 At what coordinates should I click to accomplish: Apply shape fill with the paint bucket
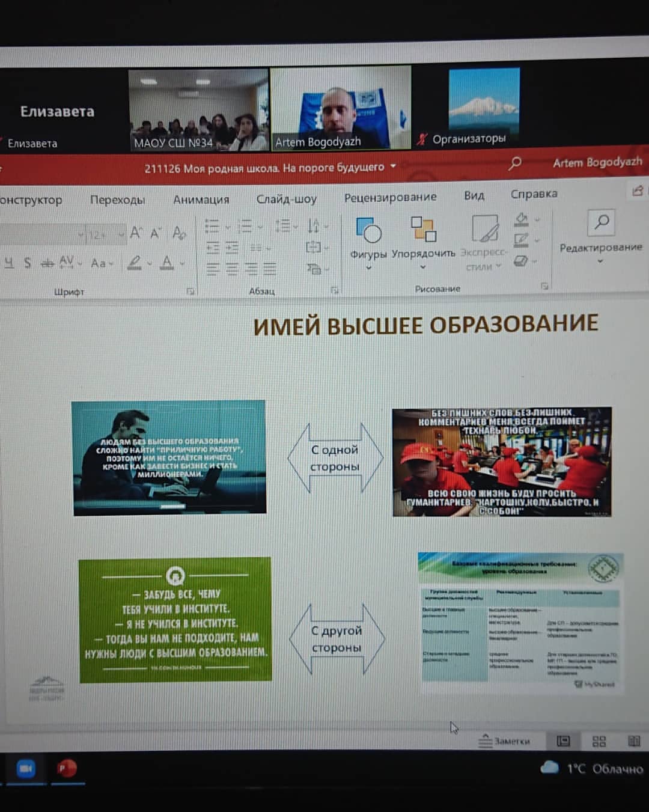coord(522,219)
